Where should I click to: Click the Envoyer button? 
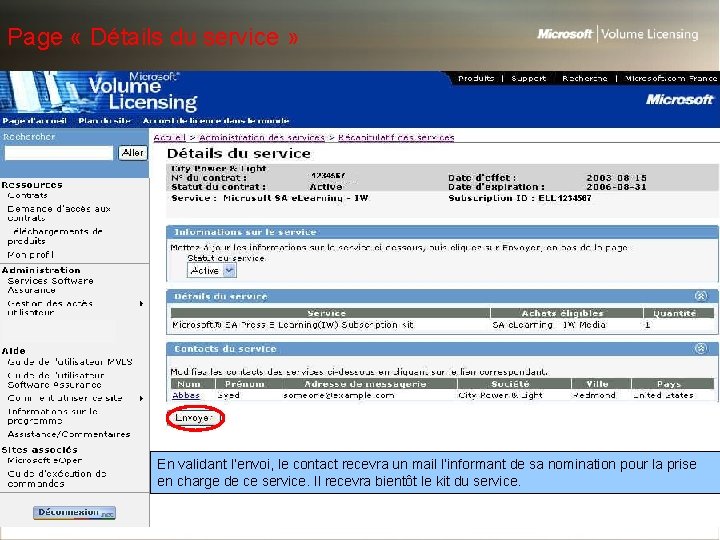[x=194, y=418]
